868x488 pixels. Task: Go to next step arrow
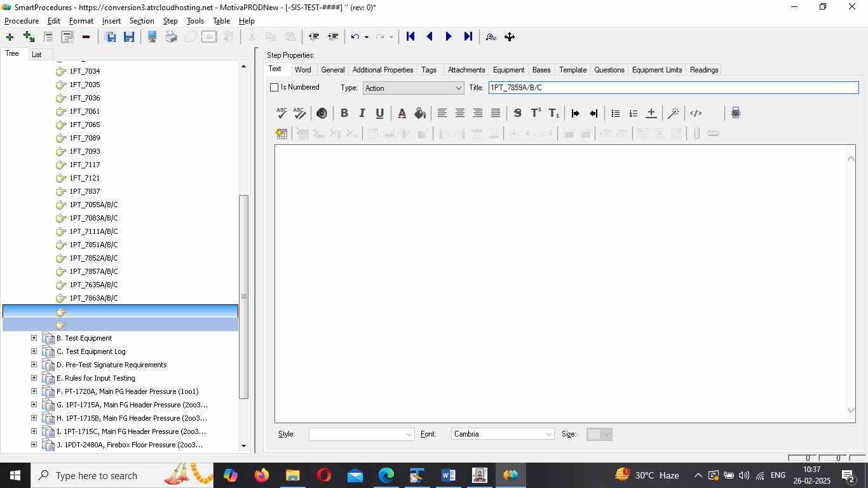449,37
